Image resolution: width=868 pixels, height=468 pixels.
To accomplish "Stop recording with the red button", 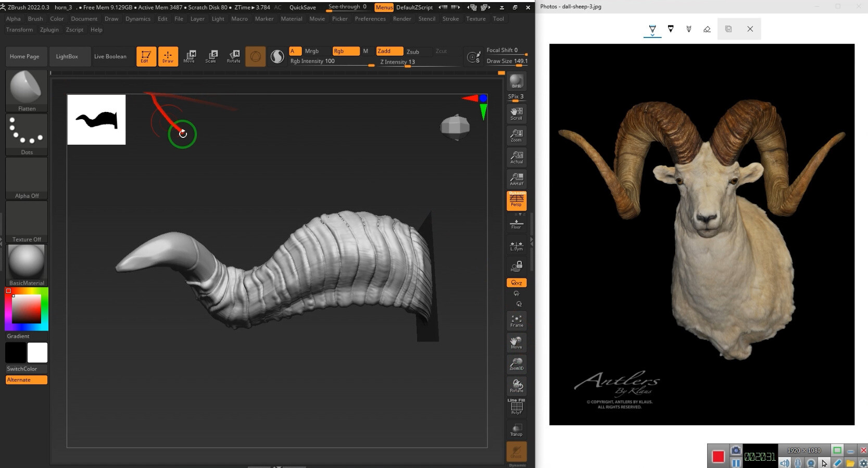I will (x=719, y=457).
